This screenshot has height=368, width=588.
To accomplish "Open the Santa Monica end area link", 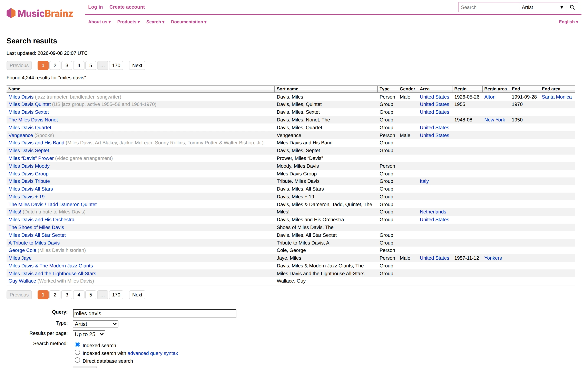I will [x=556, y=97].
